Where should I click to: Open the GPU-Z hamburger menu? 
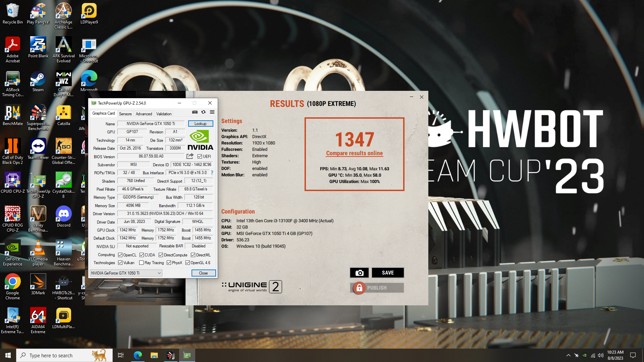(212, 112)
